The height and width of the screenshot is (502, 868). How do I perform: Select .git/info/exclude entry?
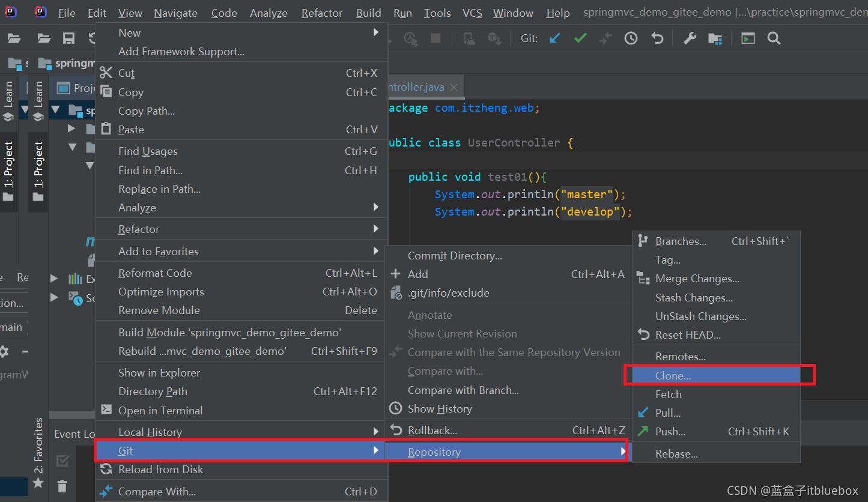point(508,293)
